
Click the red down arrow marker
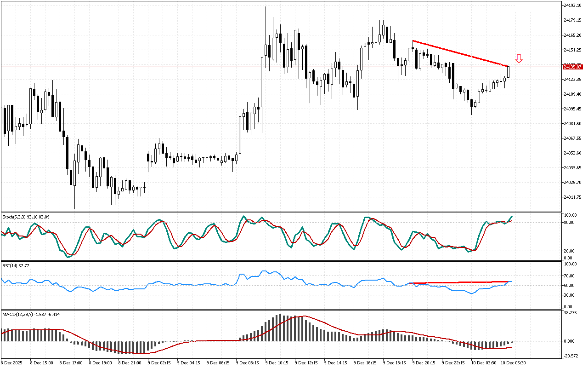pyautogui.click(x=519, y=58)
